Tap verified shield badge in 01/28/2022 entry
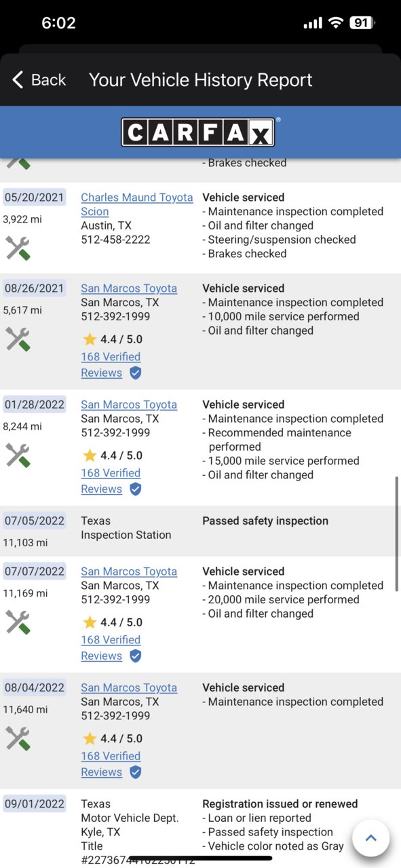The image size is (401, 868). 136,489
